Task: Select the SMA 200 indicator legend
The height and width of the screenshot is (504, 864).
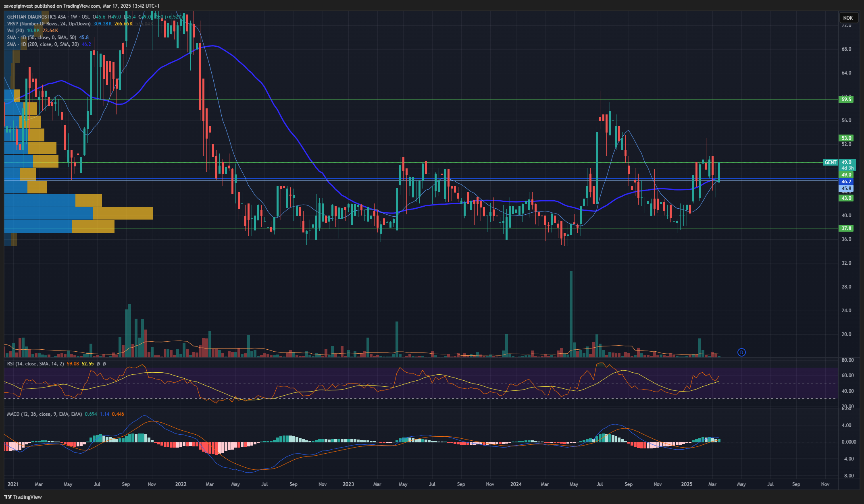Action: pos(43,44)
